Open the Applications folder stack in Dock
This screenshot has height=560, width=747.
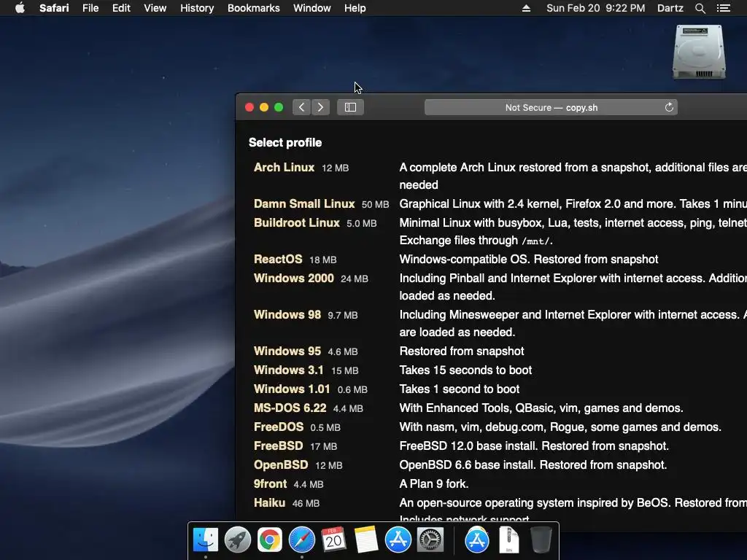click(477, 540)
